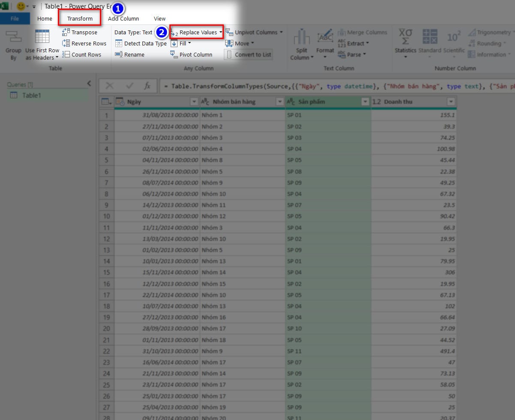Collapse the Queries pane
Image resolution: width=515 pixels, height=420 pixels.
tap(89, 84)
